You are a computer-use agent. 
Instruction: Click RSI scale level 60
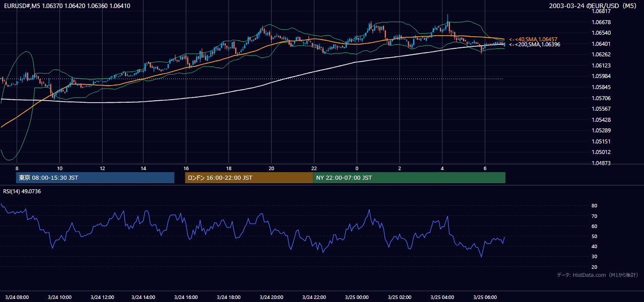tap(594, 226)
